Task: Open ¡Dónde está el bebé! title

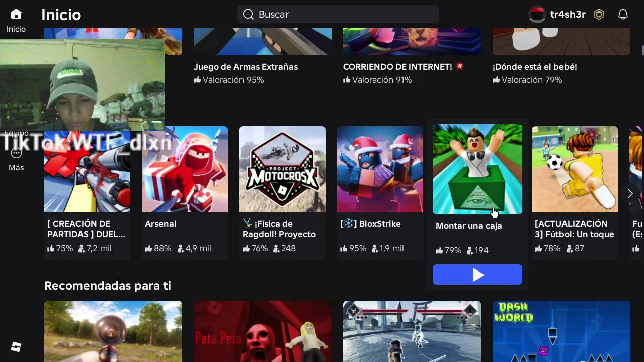Action: click(534, 67)
